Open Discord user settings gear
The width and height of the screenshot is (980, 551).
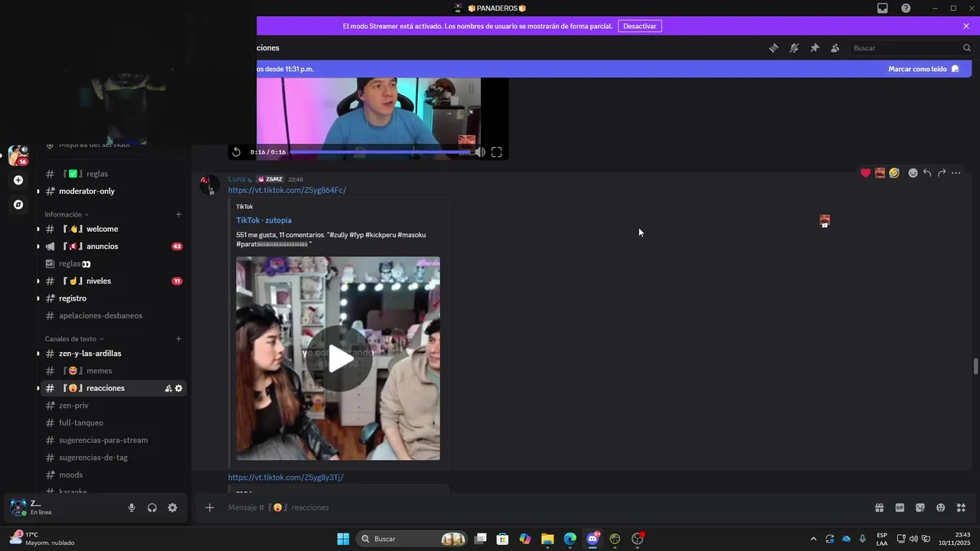coord(172,507)
